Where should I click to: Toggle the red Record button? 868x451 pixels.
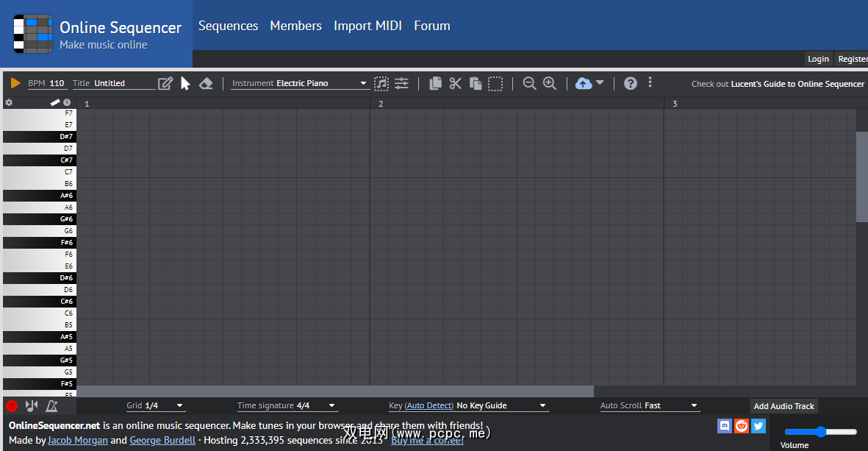tap(12, 405)
